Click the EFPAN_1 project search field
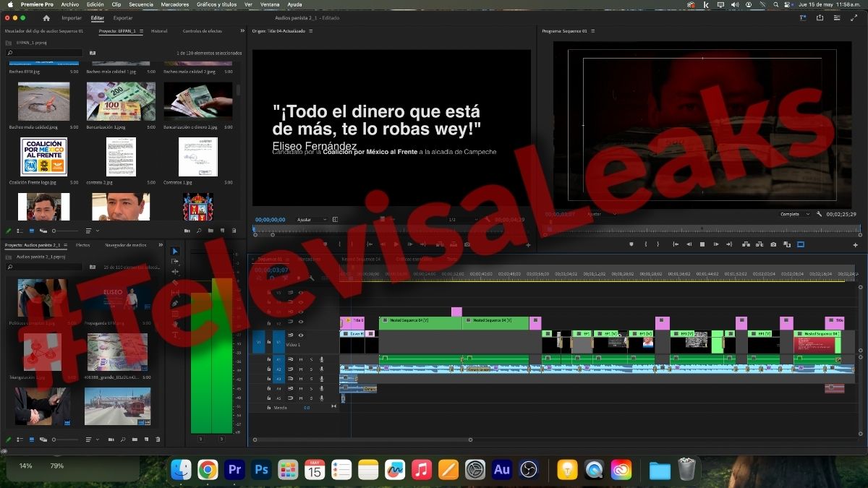This screenshot has height=488, width=868. [44, 53]
